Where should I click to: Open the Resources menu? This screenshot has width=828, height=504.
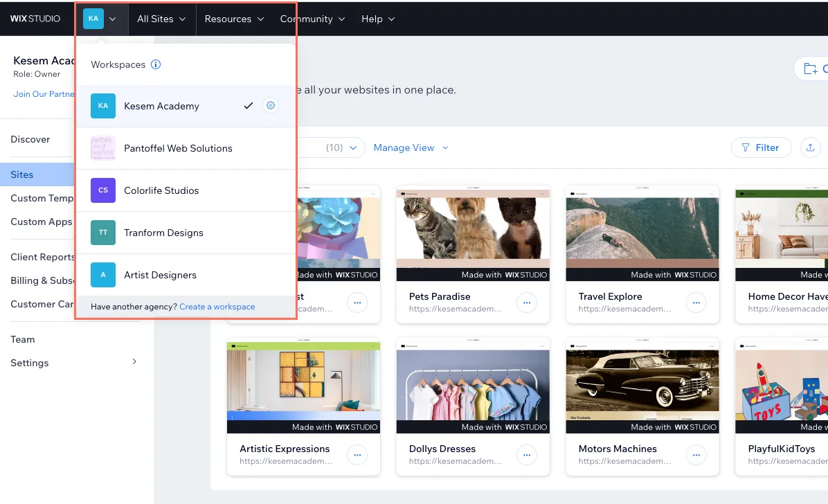234,19
